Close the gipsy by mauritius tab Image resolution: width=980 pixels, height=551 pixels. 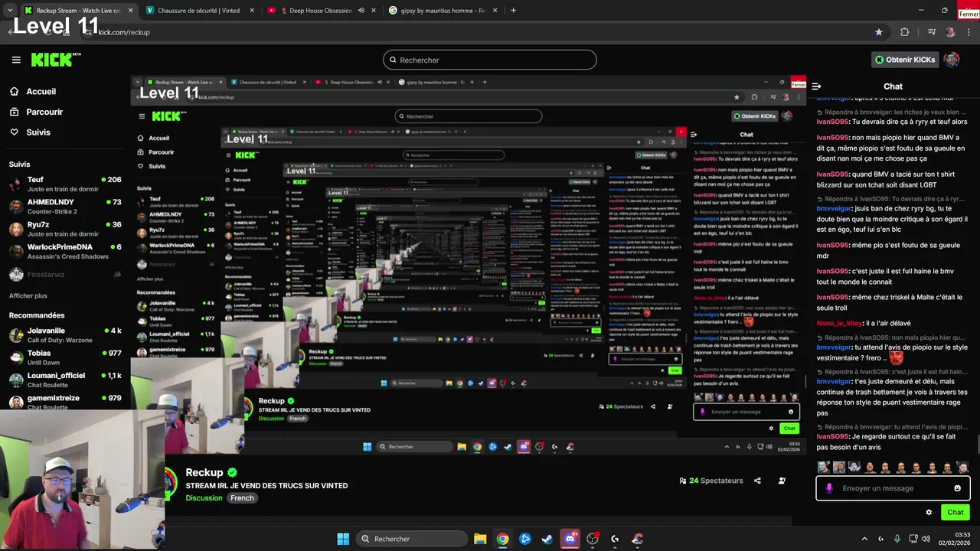[495, 11]
